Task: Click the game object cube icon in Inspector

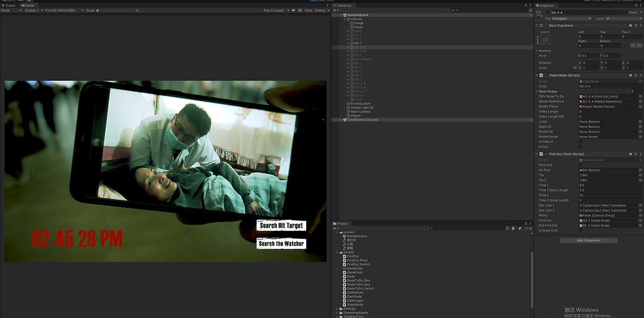Action: [538, 13]
